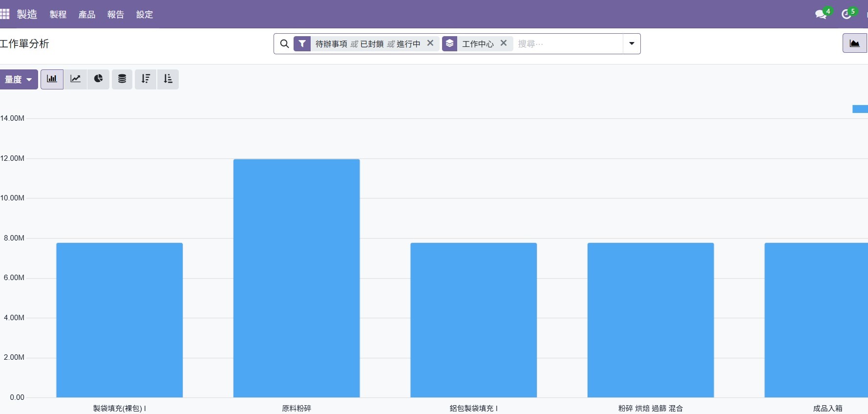Click the 鋁包製袋填充 I bar

474,320
